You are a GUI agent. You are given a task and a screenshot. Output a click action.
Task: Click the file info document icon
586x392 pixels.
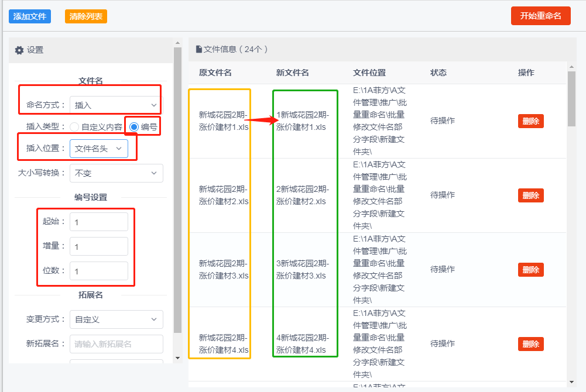[x=199, y=49]
